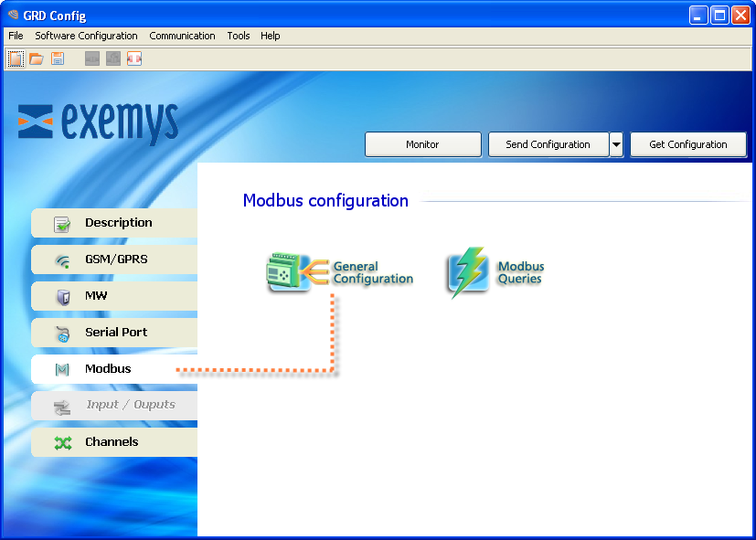This screenshot has width=756, height=540.
Task: Click the Open folder toolbar icon
Action: click(x=37, y=59)
